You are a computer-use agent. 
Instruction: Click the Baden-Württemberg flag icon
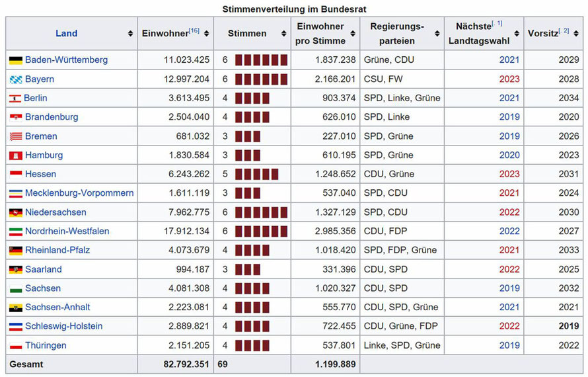(x=16, y=60)
